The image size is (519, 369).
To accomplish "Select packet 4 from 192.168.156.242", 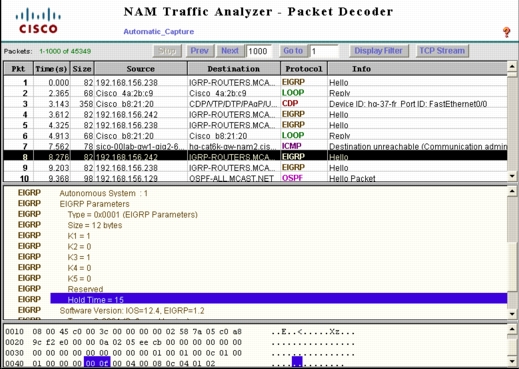I will pos(256,114).
